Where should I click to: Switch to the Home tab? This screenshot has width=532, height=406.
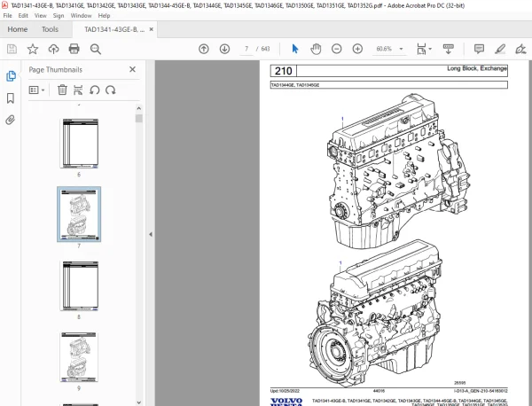[18, 29]
